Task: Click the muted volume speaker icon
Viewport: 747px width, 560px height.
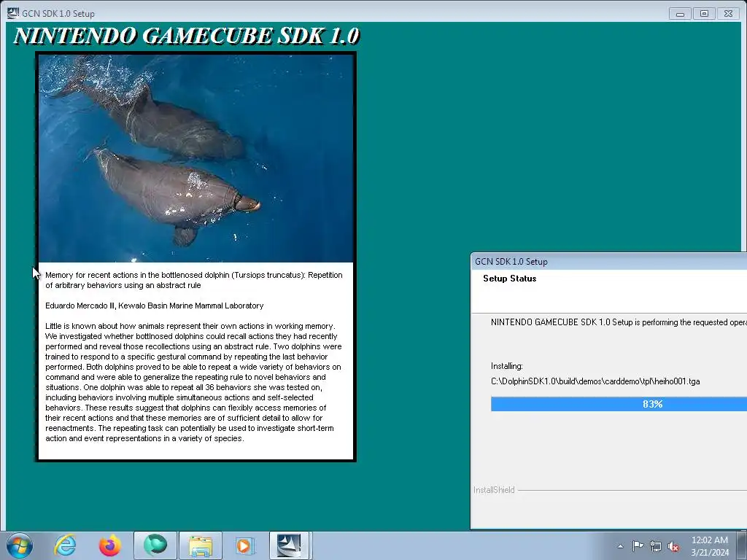Action: tap(673, 546)
